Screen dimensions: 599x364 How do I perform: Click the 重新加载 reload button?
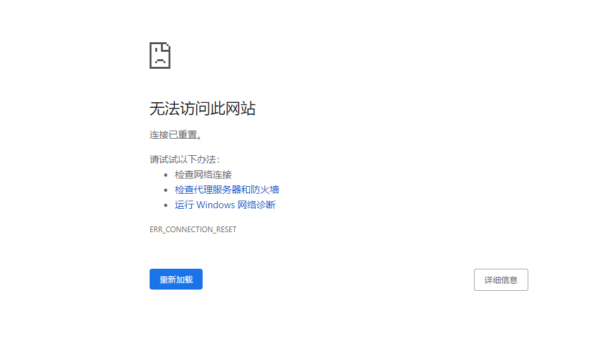click(x=175, y=279)
